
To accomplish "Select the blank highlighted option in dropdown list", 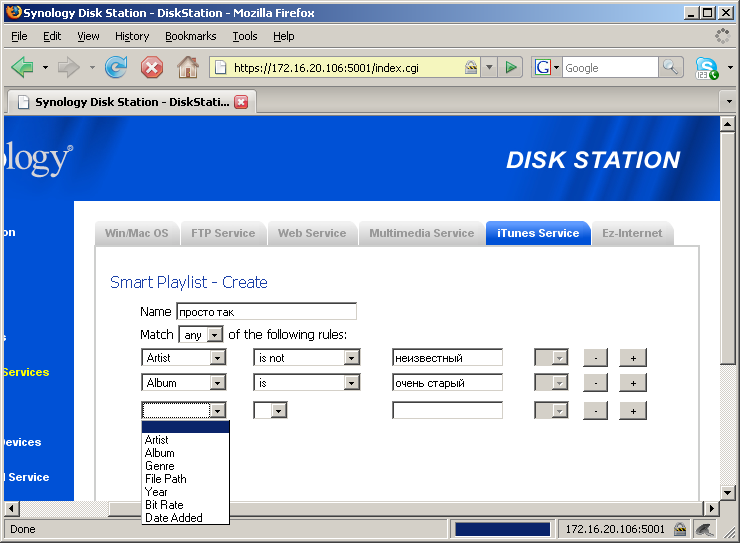I will [185, 427].
